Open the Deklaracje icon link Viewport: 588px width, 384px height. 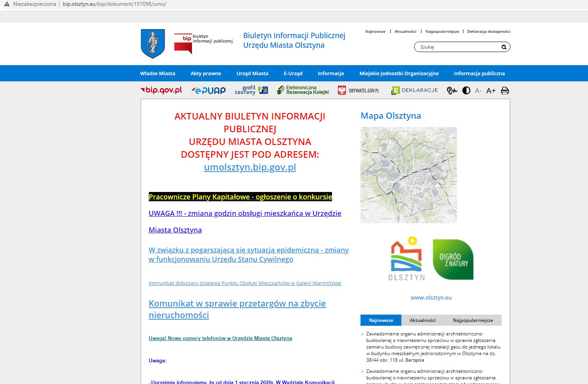[x=415, y=91]
